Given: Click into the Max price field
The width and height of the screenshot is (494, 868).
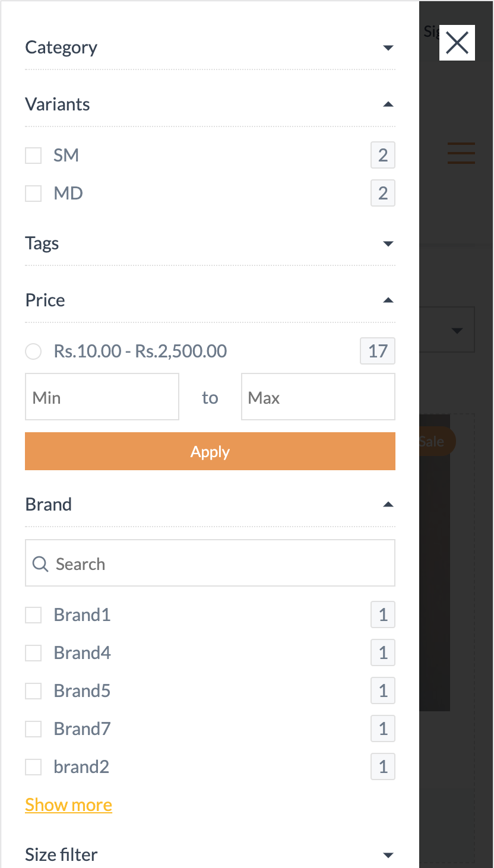Looking at the screenshot, I should coord(318,397).
